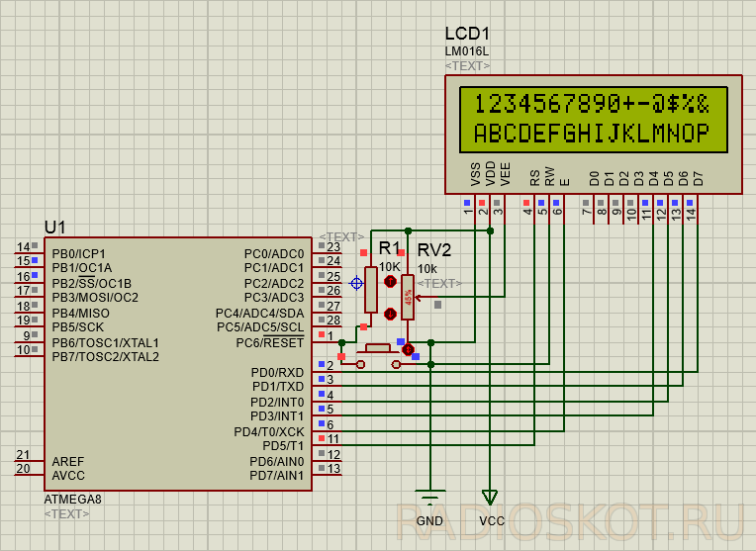Image resolution: width=756 pixels, height=551 pixels.
Task: Click the RV2 potentiometer decrease arrow
Action: point(390,315)
